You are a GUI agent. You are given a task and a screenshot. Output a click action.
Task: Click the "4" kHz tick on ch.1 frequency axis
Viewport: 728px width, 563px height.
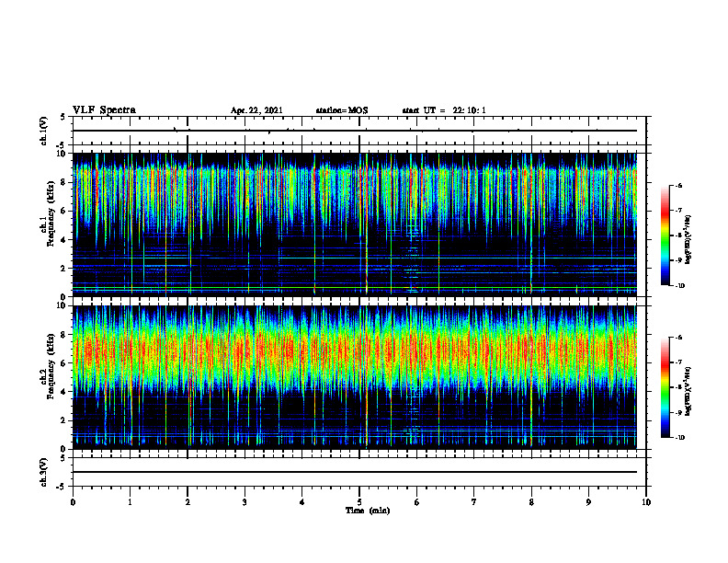click(x=63, y=240)
